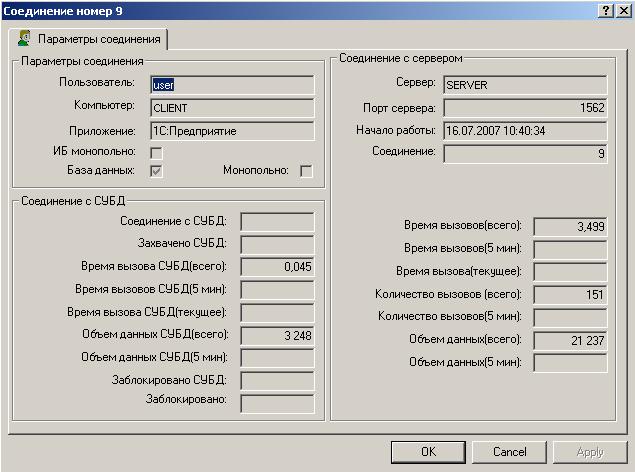Click the Компьютер field with CLIENT
635x472 pixels.
(232, 108)
